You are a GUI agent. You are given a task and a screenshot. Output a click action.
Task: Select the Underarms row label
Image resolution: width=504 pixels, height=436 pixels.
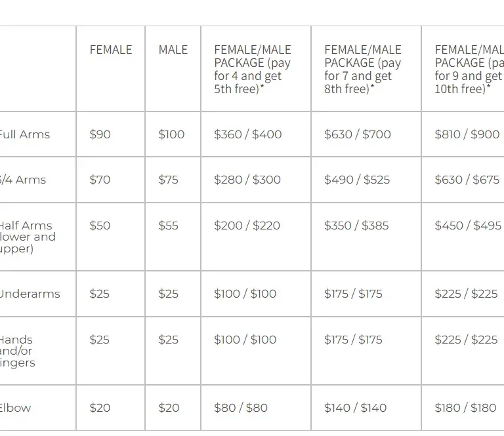click(x=30, y=294)
